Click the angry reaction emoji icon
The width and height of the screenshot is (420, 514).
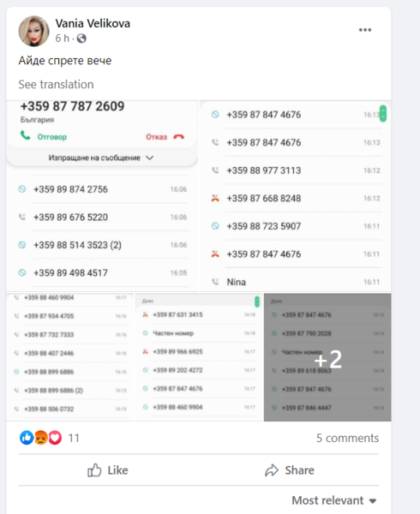(x=40, y=438)
